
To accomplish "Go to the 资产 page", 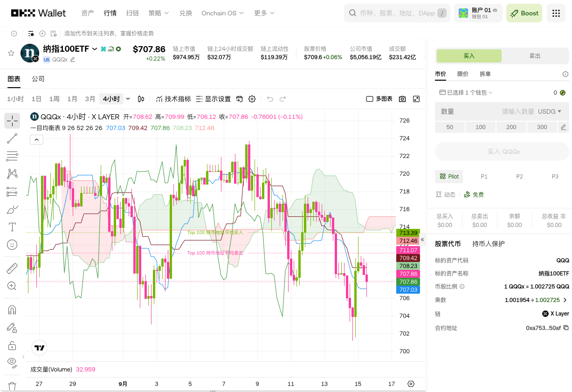I will pyautogui.click(x=88, y=13).
